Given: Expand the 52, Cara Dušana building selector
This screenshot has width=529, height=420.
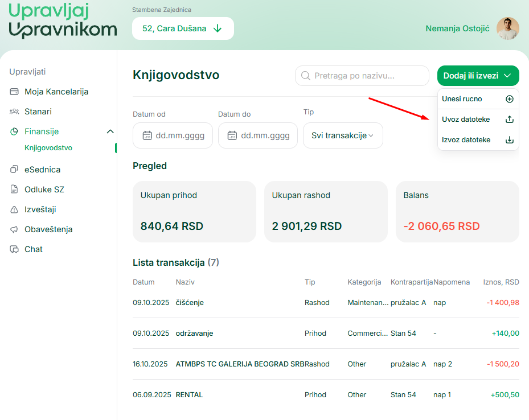Looking at the screenshot, I should click(183, 28).
